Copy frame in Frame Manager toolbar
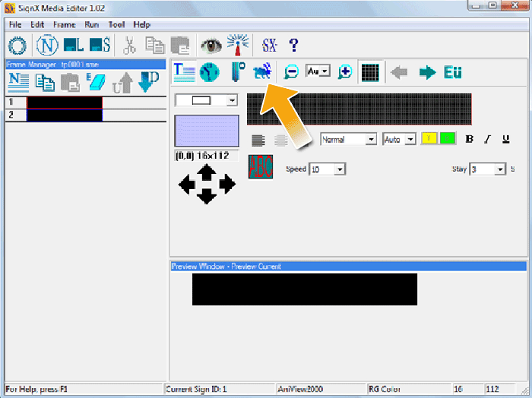Screen dimensions: 532x398 coord(45,82)
